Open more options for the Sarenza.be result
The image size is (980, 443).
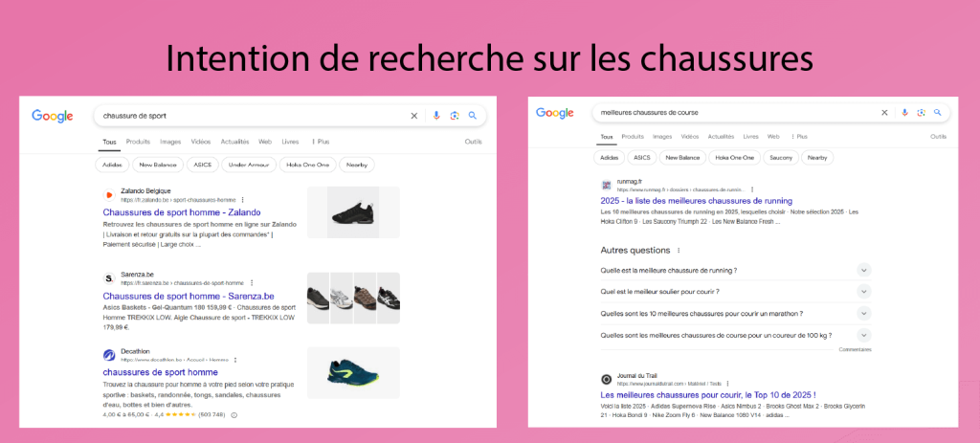coord(252,283)
